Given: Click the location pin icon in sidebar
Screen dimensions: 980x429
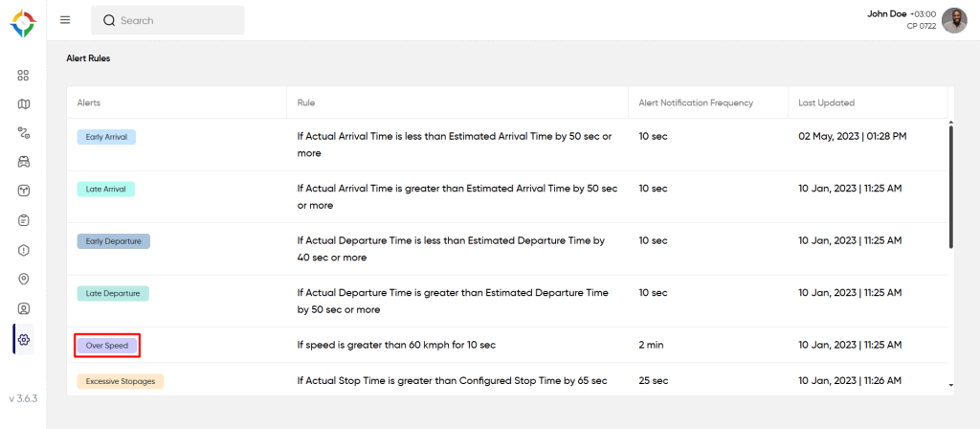Looking at the screenshot, I should [24, 280].
